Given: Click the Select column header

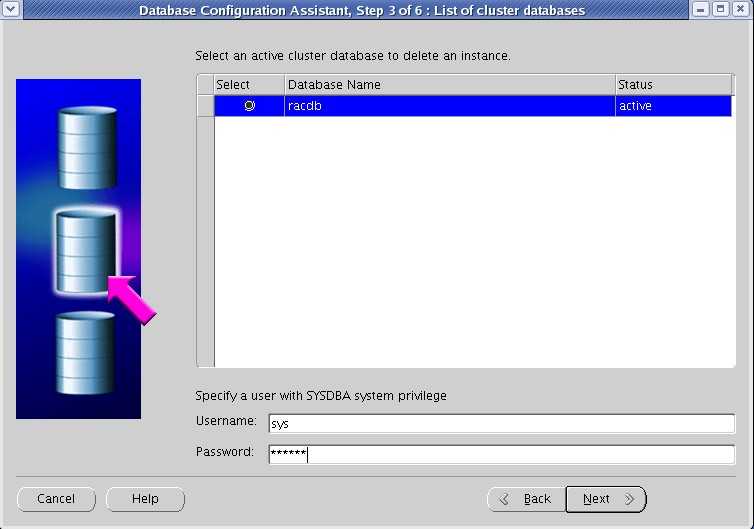Looking at the screenshot, I should [249, 85].
